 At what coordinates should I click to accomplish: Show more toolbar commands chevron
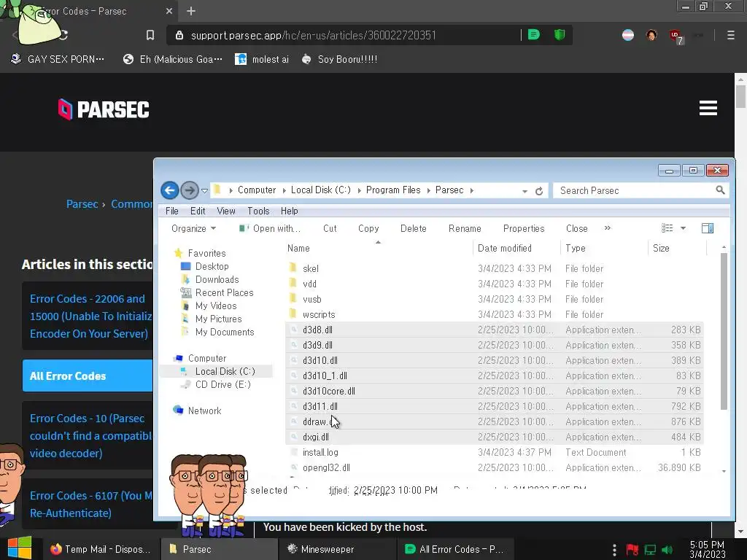[608, 228]
